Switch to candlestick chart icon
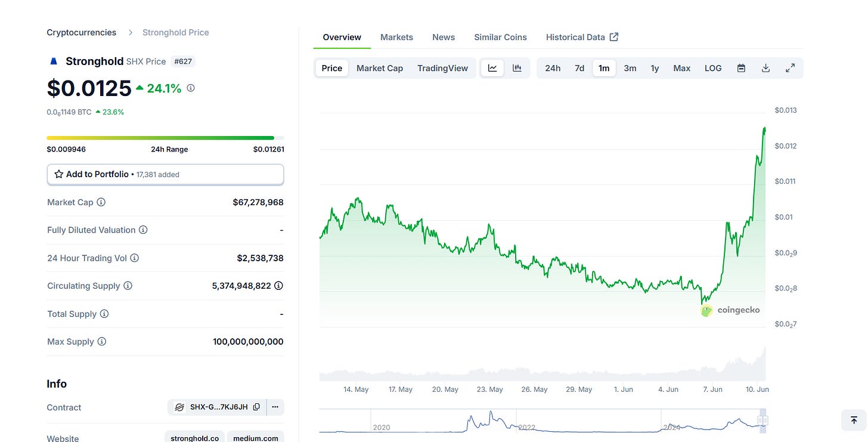 (x=517, y=68)
